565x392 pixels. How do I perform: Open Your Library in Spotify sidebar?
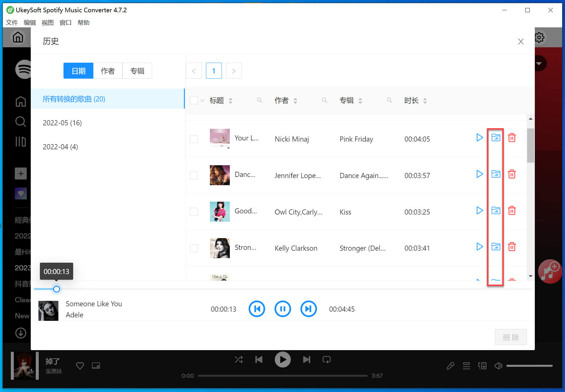click(21, 141)
